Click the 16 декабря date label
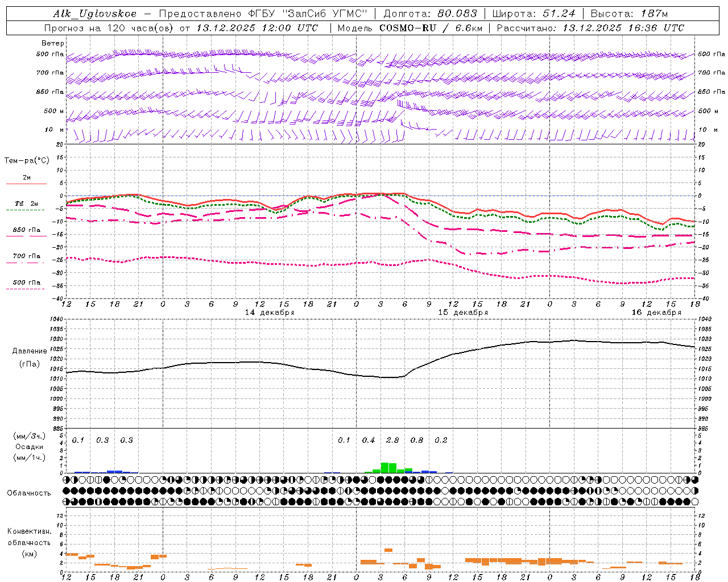Screen dimensions: 728x582 656,313
